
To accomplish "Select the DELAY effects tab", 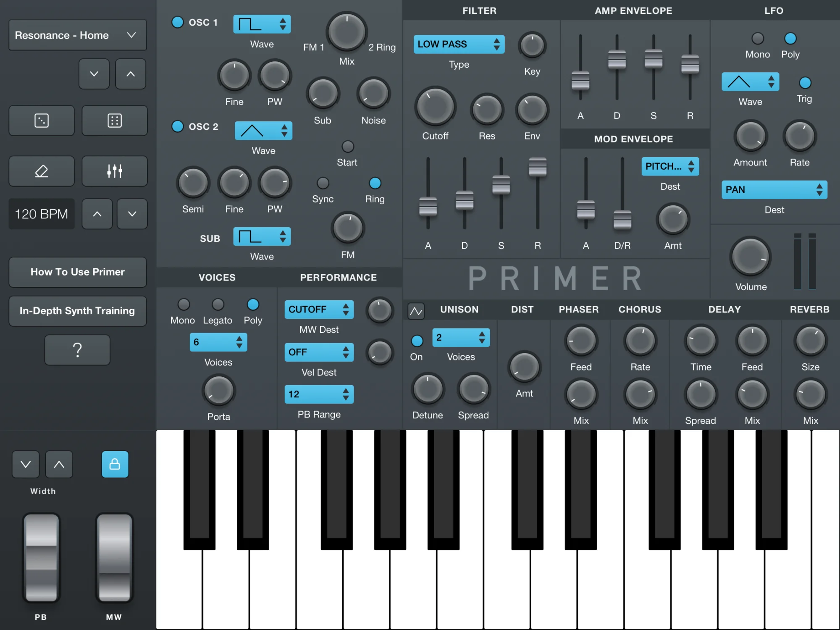I will pyautogui.click(x=724, y=310).
